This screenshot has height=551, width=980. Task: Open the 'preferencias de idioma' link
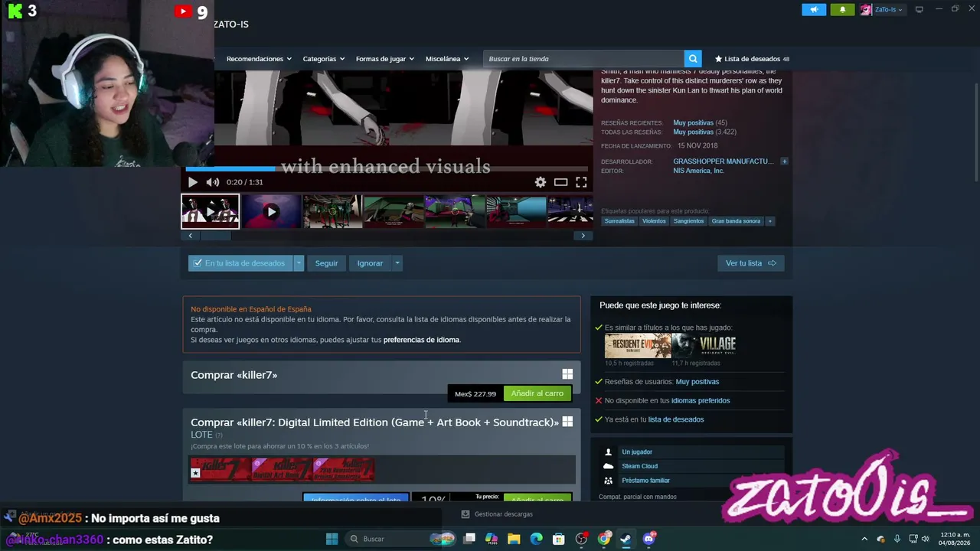421,340
